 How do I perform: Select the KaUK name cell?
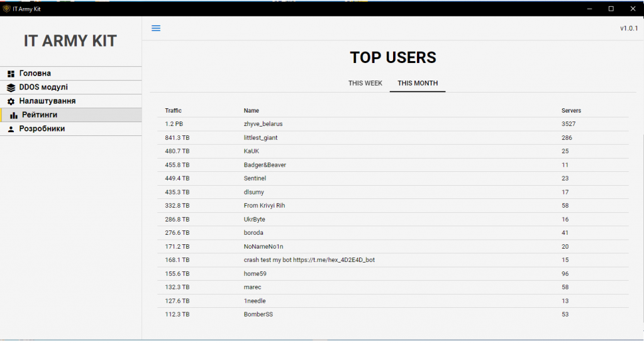click(252, 151)
